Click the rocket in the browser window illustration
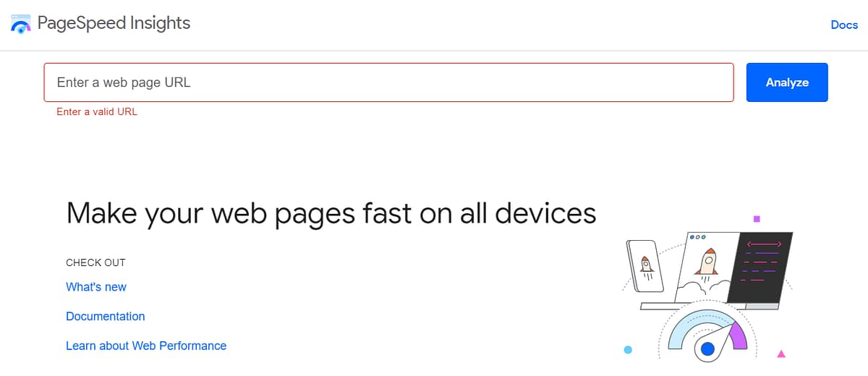This screenshot has height=376, width=868. coord(707,261)
